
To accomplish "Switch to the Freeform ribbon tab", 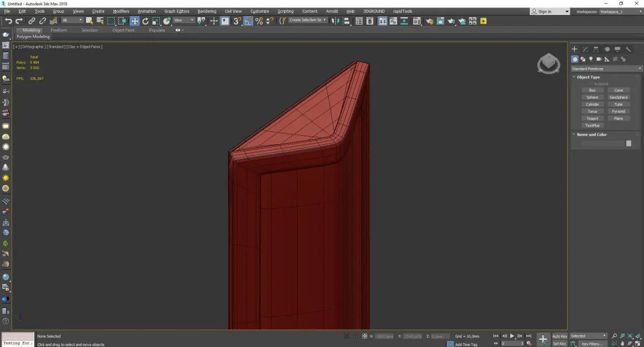I will click(58, 30).
